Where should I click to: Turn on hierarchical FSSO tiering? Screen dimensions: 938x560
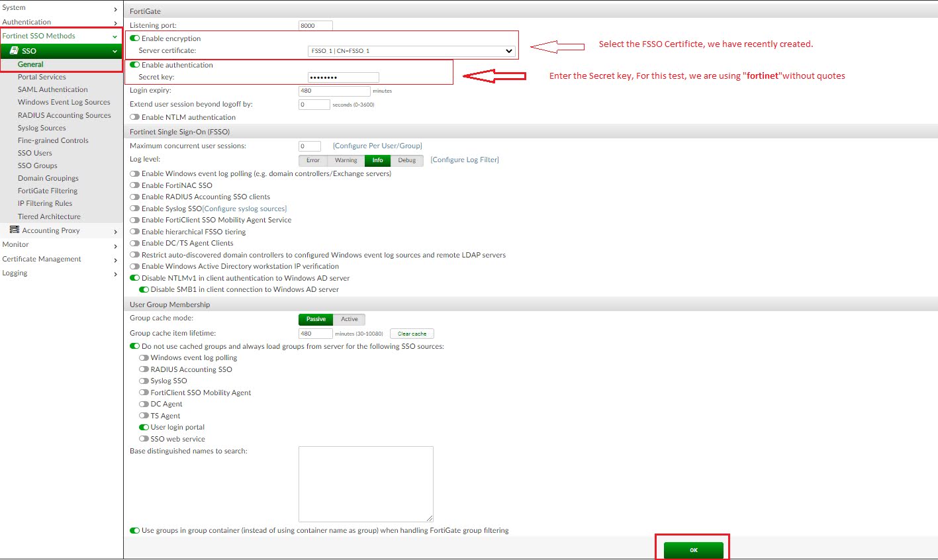point(135,232)
